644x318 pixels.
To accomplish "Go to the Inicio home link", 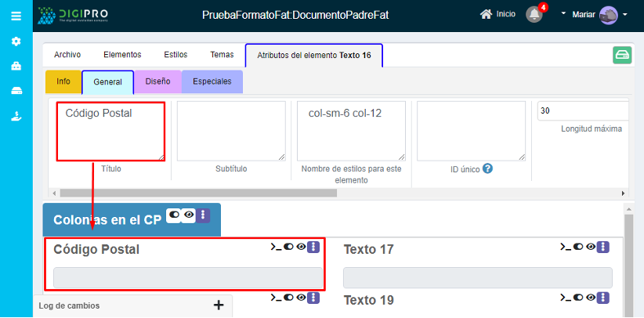I will point(498,15).
